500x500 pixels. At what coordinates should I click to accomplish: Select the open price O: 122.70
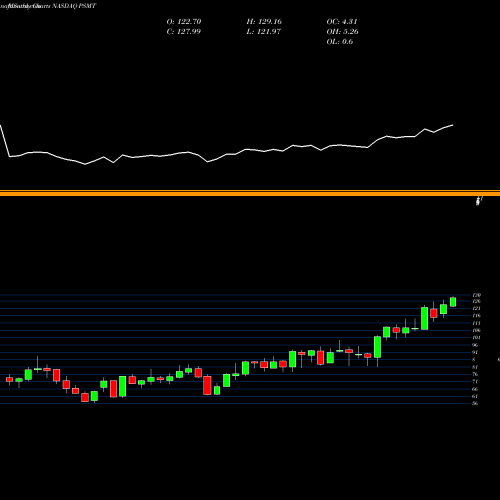pyautogui.click(x=184, y=21)
